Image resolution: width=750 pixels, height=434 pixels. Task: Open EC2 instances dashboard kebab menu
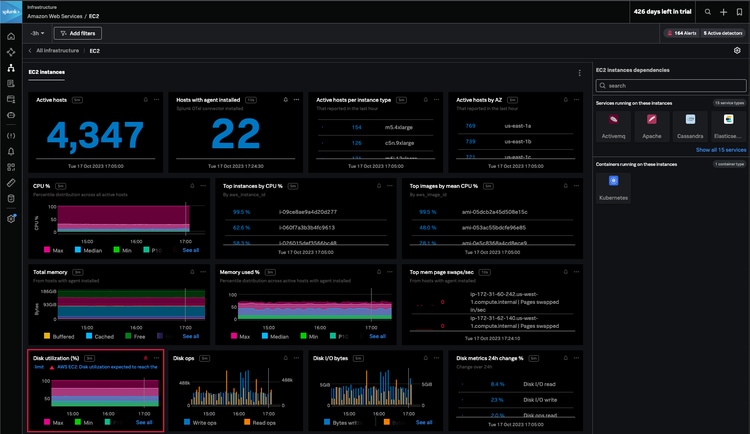(579, 72)
